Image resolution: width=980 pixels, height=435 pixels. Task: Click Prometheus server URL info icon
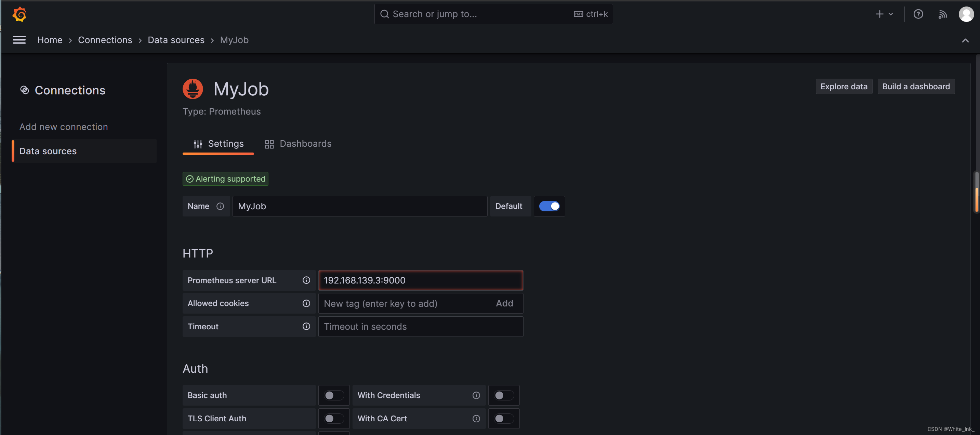pos(306,280)
